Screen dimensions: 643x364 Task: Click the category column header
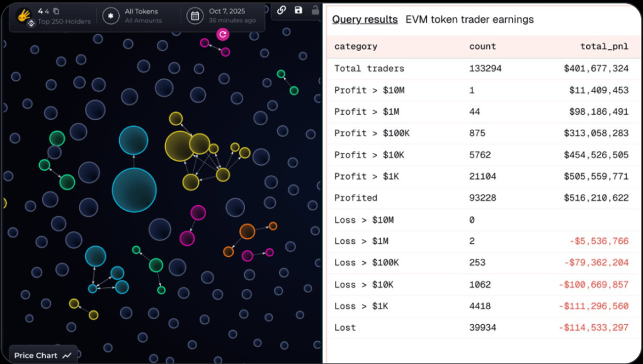(355, 47)
